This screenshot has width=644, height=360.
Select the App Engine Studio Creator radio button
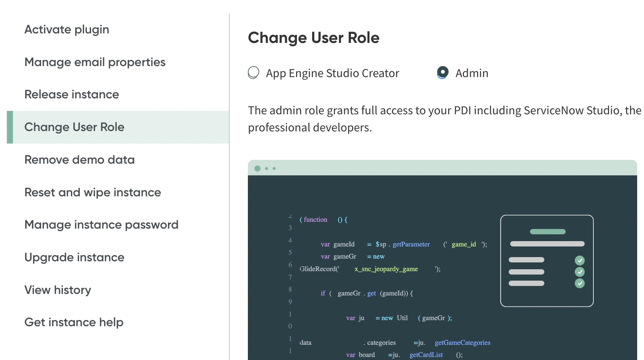[254, 73]
